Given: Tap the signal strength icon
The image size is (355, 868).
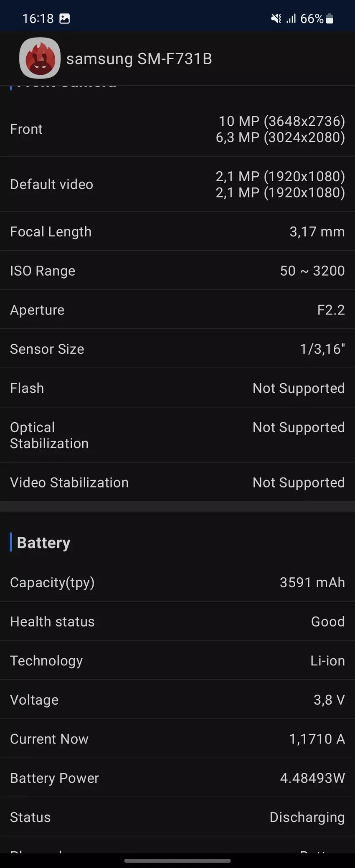Looking at the screenshot, I should tap(291, 18).
